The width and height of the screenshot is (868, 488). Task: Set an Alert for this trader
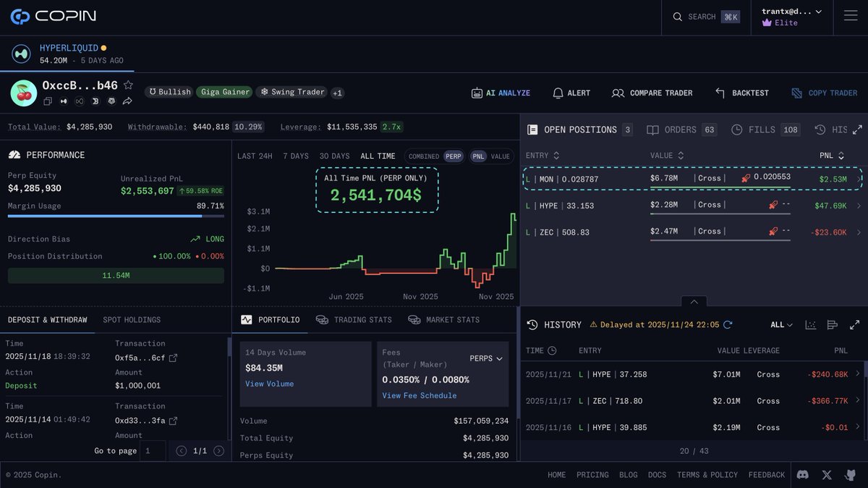571,93
